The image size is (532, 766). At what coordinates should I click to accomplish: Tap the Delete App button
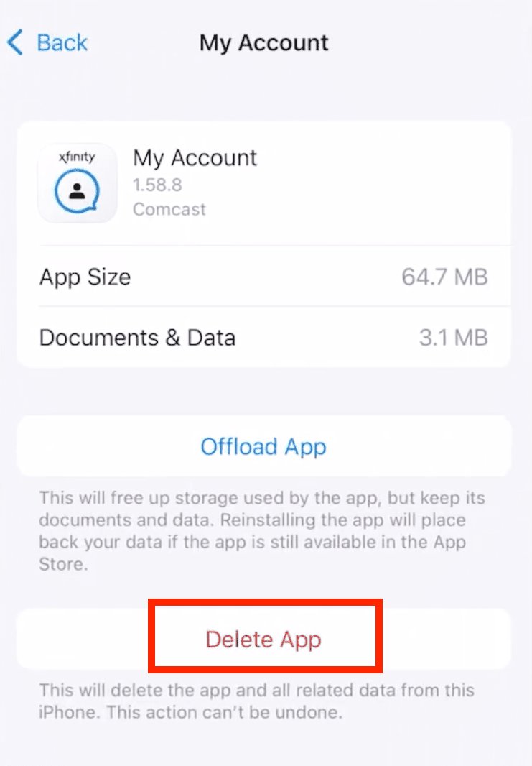tap(264, 639)
